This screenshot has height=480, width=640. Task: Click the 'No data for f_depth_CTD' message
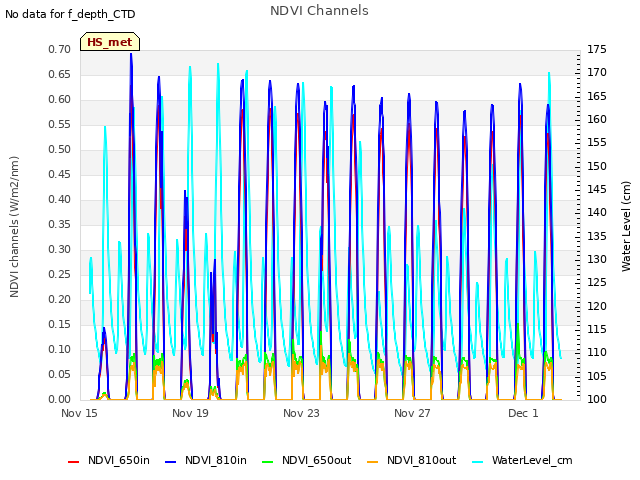pyautogui.click(x=70, y=14)
